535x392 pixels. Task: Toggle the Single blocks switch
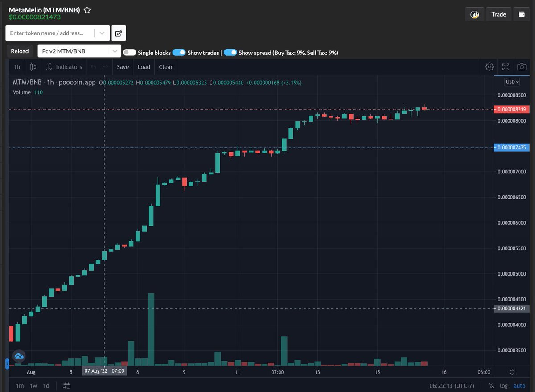(129, 53)
